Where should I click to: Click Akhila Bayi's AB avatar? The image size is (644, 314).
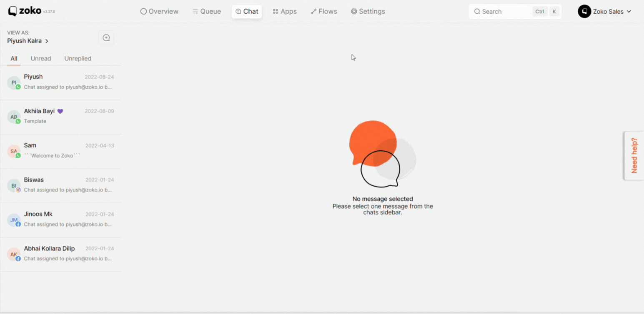pyautogui.click(x=14, y=117)
